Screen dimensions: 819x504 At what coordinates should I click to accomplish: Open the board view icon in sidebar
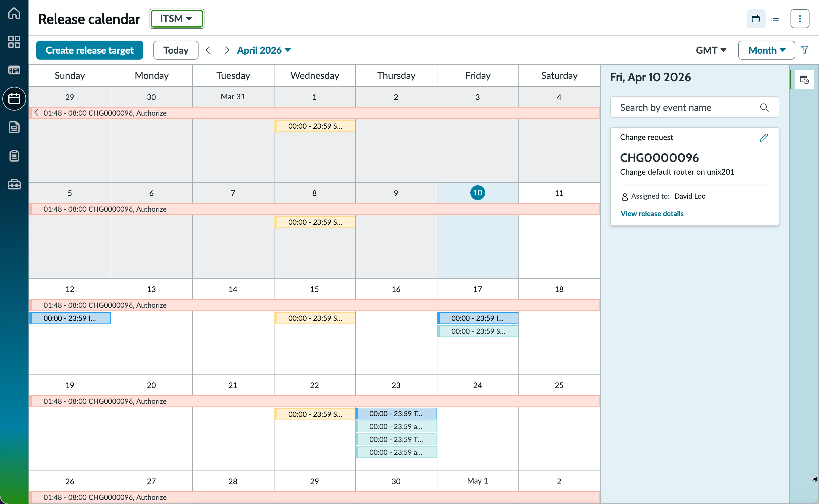click(x=14, y=70)
